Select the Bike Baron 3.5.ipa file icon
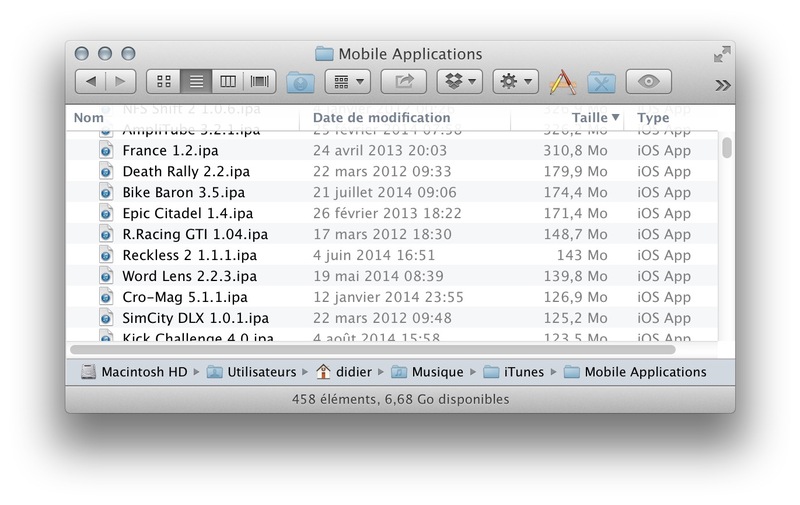800x505 pixels. 106,193
